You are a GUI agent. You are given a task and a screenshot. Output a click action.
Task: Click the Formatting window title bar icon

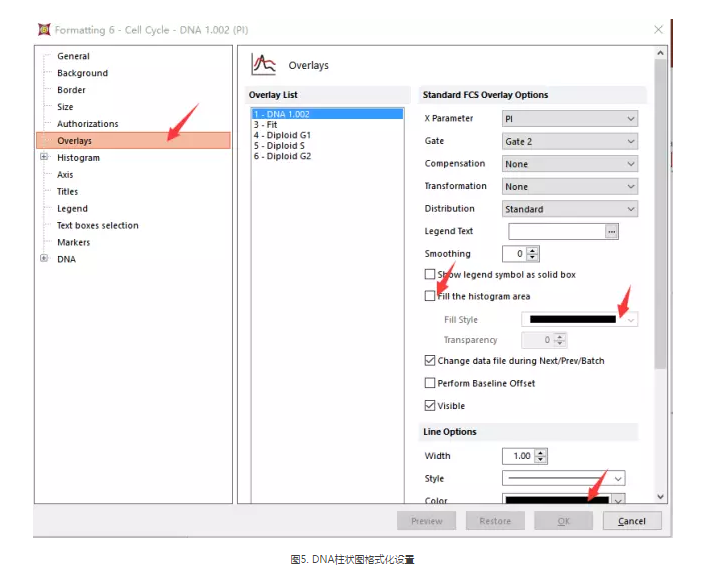(43, 30)
